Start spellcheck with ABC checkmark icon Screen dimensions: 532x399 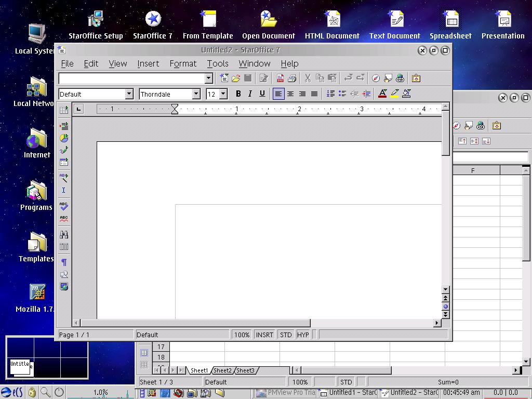pyautogui.click(x=64, y=206)
